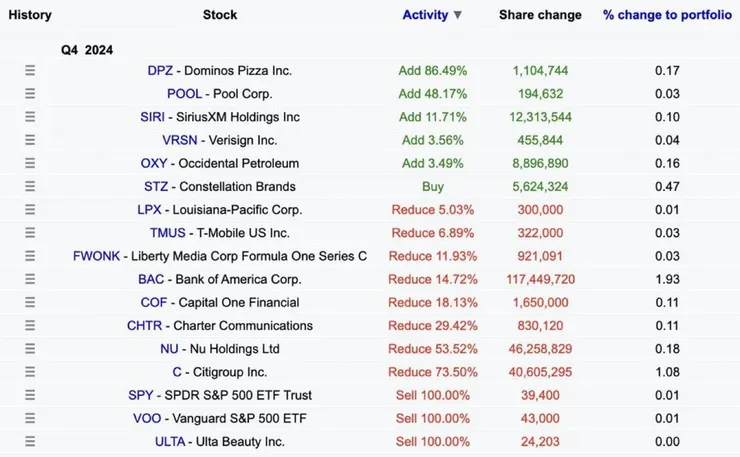
Task: Sort by % change to portfolio
Action: pos(667,15)
